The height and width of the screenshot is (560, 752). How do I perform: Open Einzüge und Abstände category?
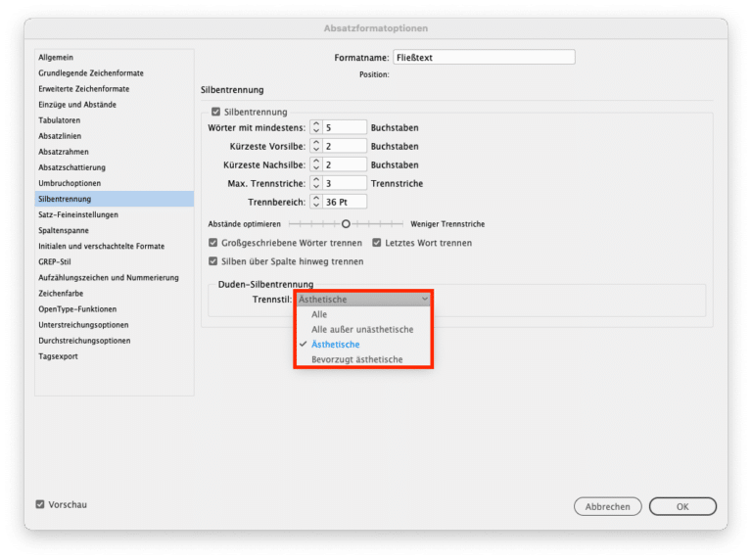click(x=115, y=105)
